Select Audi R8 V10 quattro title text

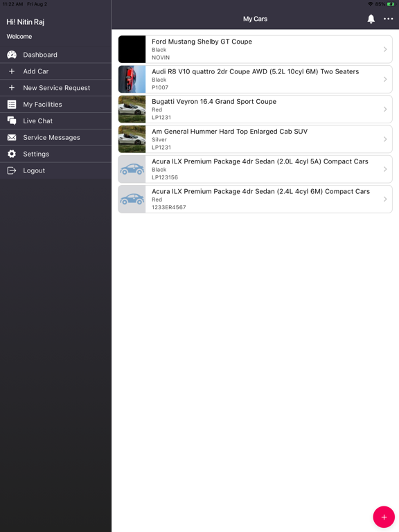[x=255, y=71]
